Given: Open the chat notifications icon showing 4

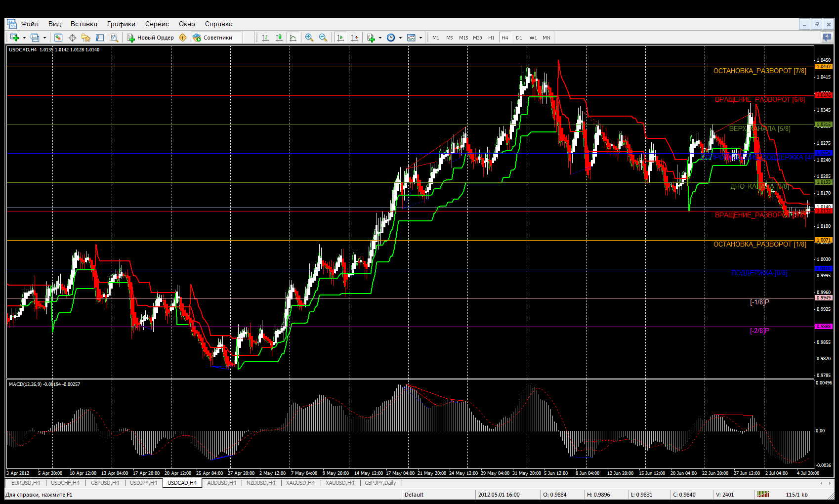Looking at the screenshot, I should (827, 37).
